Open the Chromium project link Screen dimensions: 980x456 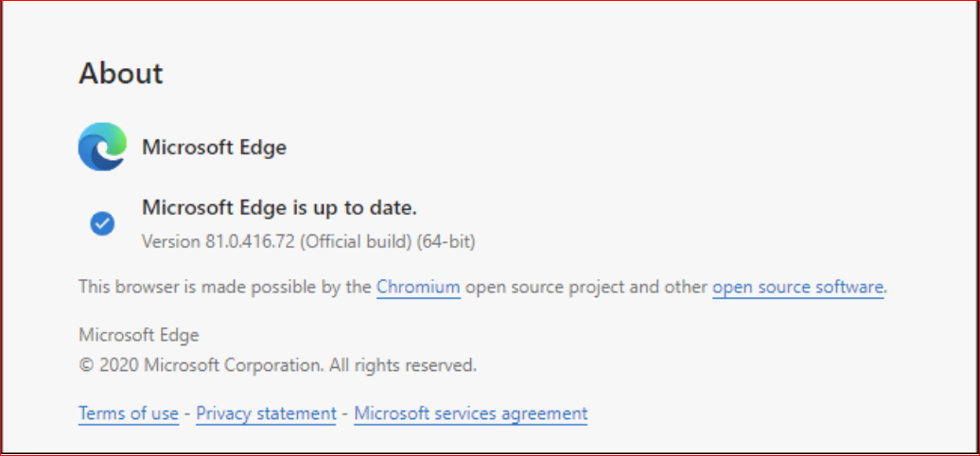click(x=418, y=287)
